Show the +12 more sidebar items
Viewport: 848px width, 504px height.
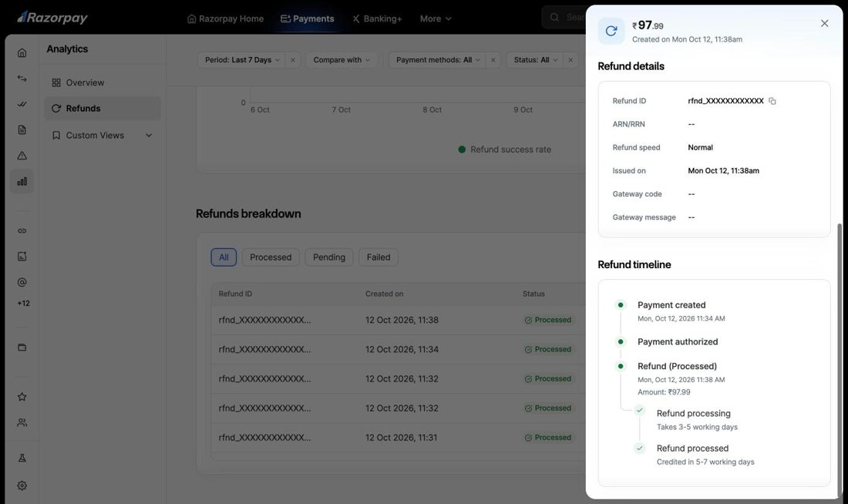coord(23,304)
